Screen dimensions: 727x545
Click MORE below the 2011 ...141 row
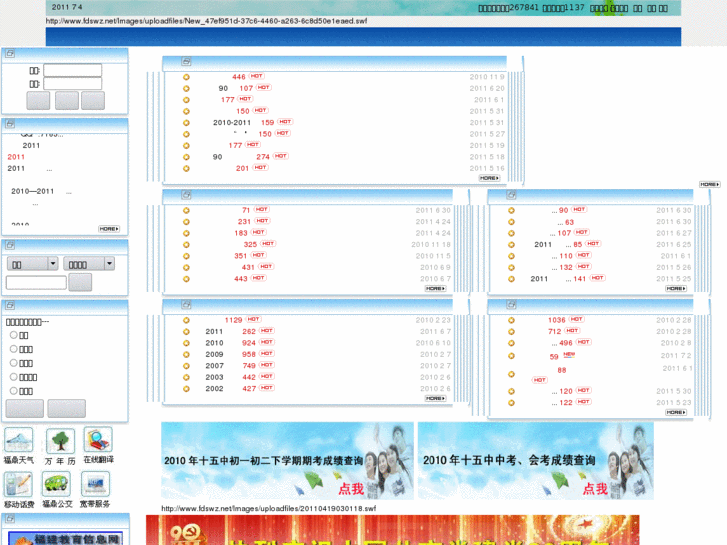(676, 289)
